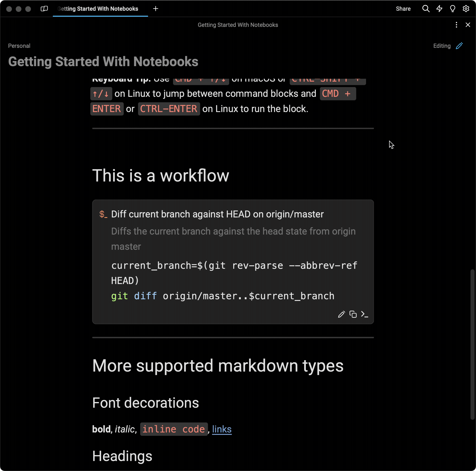The height and width of the screenshot is (471, 476).
Task: Follow the blue links hyperlink
Action: 222,429
